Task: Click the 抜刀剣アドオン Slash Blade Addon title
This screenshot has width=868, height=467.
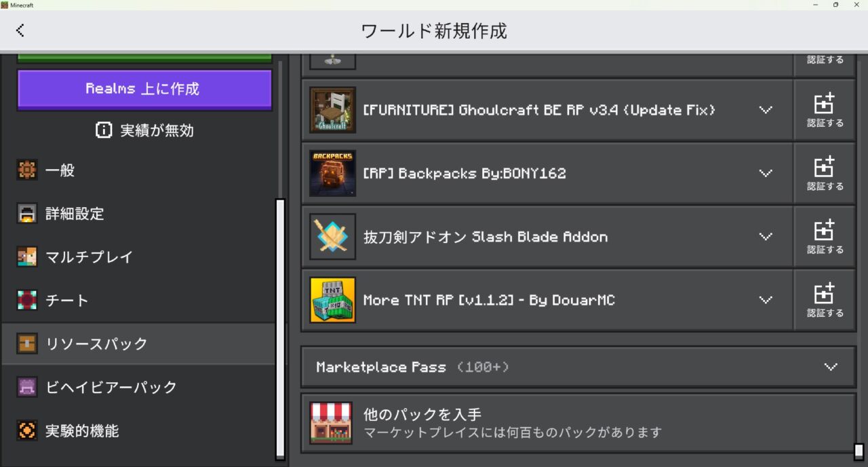Action: pyautogui.click(x=486, y=237)
